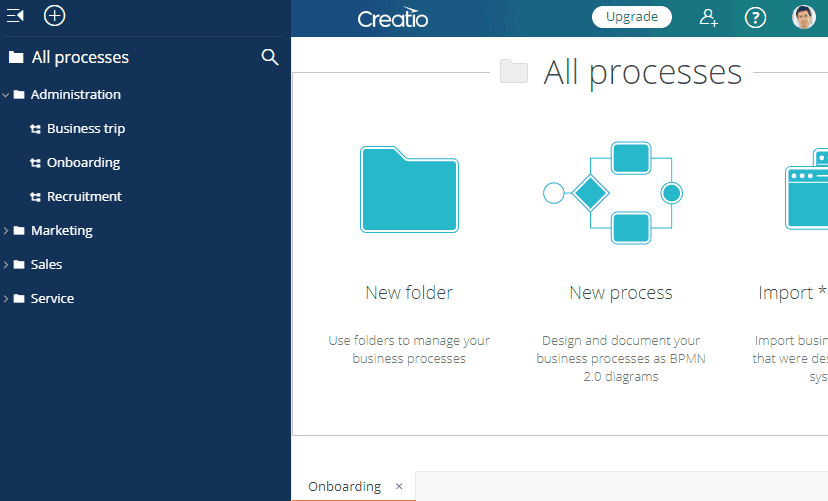Screen dimensions: 828x501
Task: Click the Marketing folder icon
Action: coord(19,230)
